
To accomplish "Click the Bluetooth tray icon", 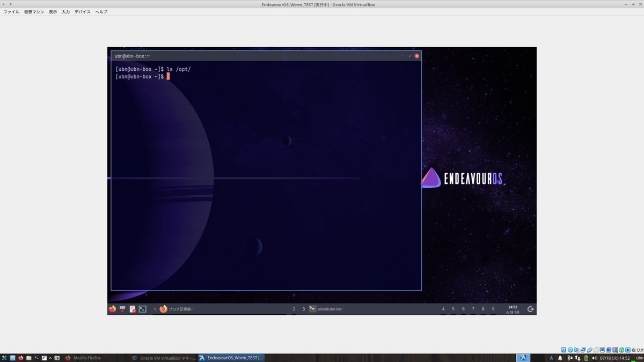I will click(x=570, y=358).
